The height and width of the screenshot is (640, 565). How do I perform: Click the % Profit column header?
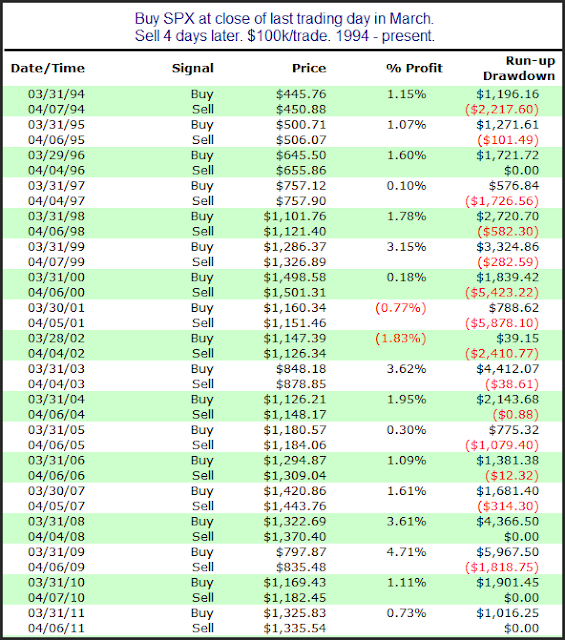tap(414, 68)
